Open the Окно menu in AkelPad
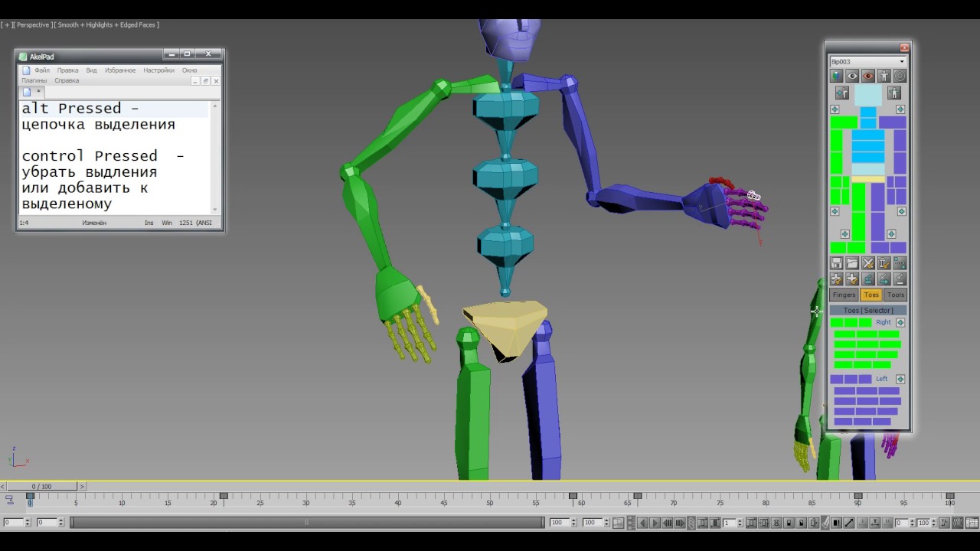The height and width of the screenshot is (551, 980). click(x=189, y=70)
